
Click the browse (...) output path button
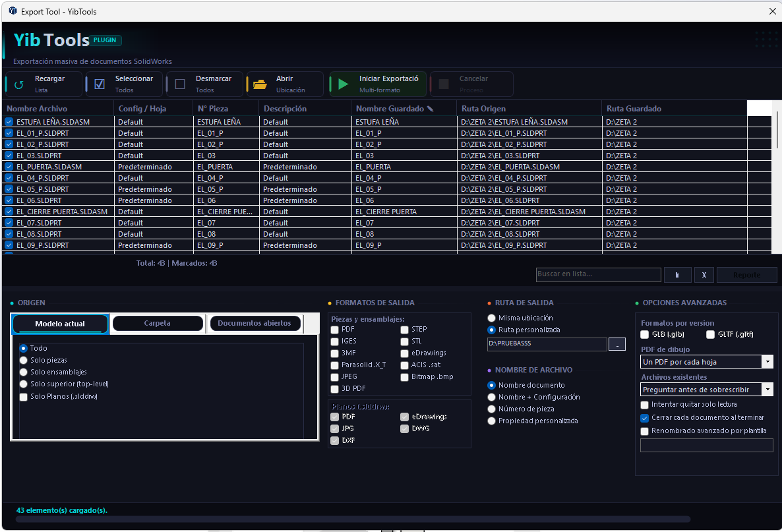pos(617,345)
